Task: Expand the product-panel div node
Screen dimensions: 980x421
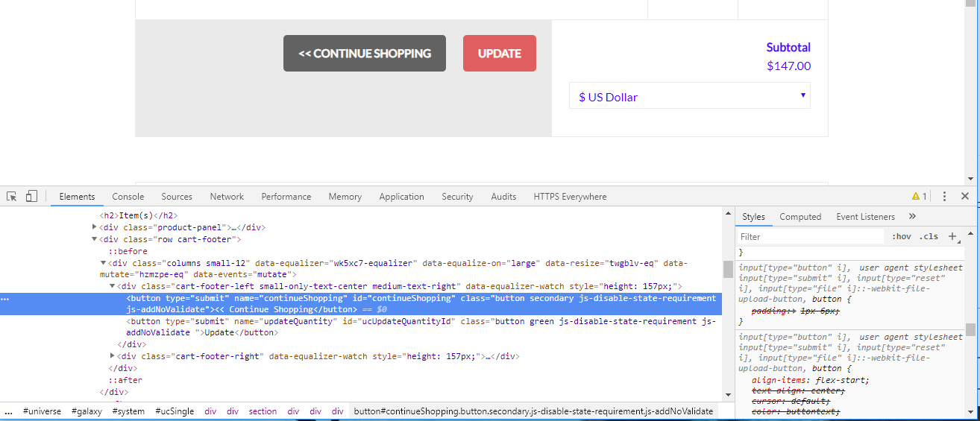Action: pyautogui.click(x=95, y=227)
